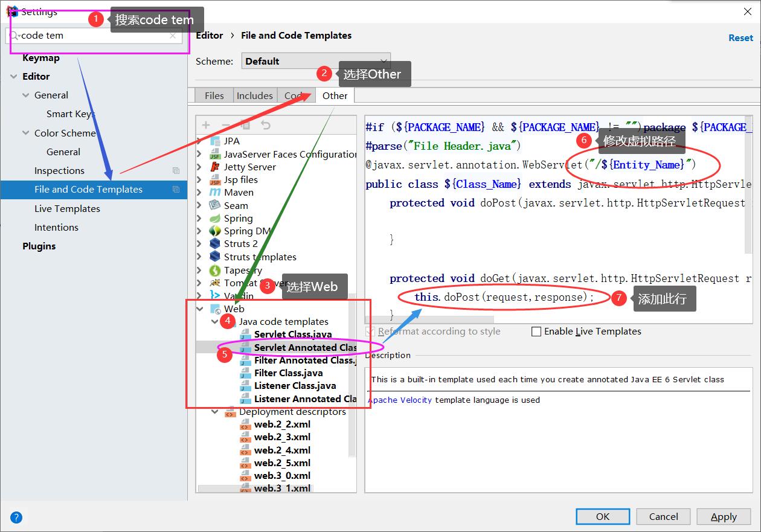Switch to the Files tab
761x532 pixels.
coord(214,95)
